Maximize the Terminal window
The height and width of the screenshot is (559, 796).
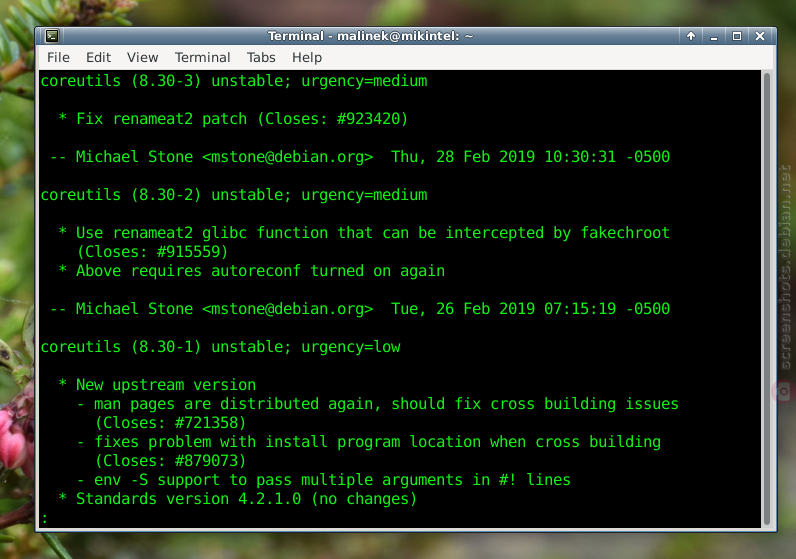click(x=737, y=36)
